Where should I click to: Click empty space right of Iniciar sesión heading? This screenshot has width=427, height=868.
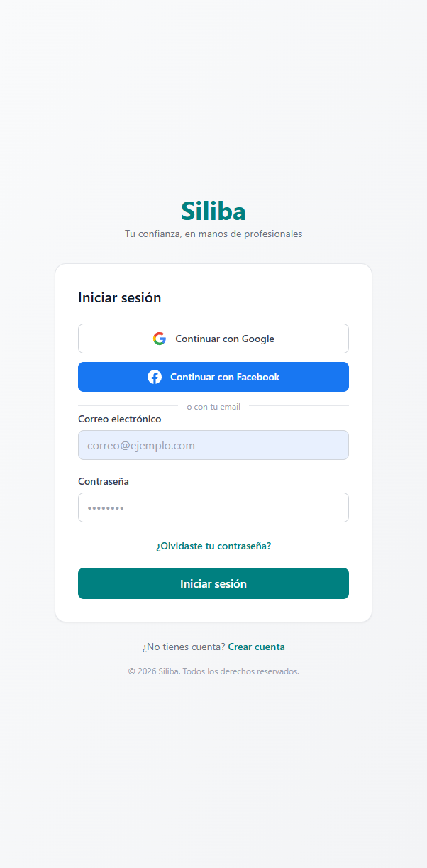[x=270, y=297]
